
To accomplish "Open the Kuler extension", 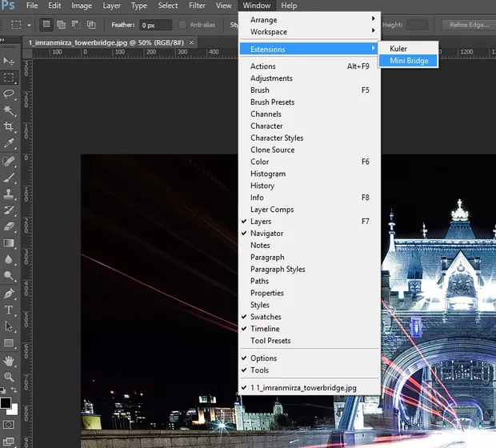I will (x=398, y=49).
